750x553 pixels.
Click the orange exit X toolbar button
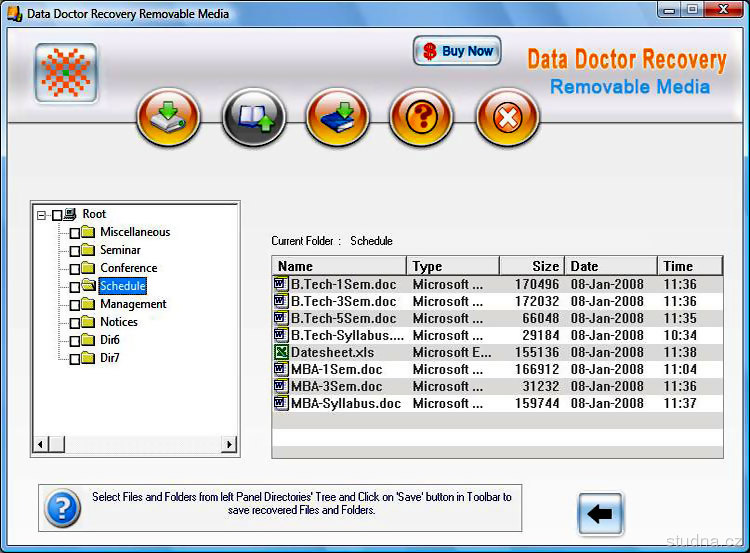507,117
